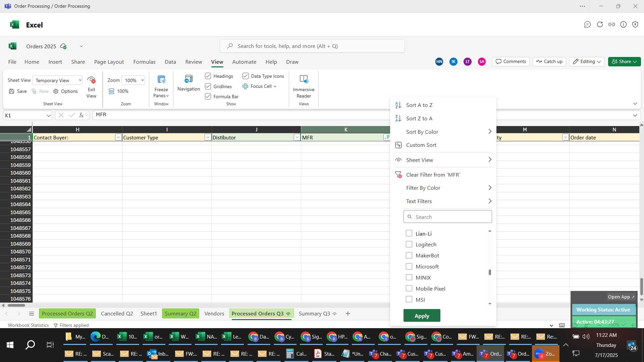Viewport: 644px width, 362px height.
Task: Check the Lian-Li filter option
Action: coord(409,233)
